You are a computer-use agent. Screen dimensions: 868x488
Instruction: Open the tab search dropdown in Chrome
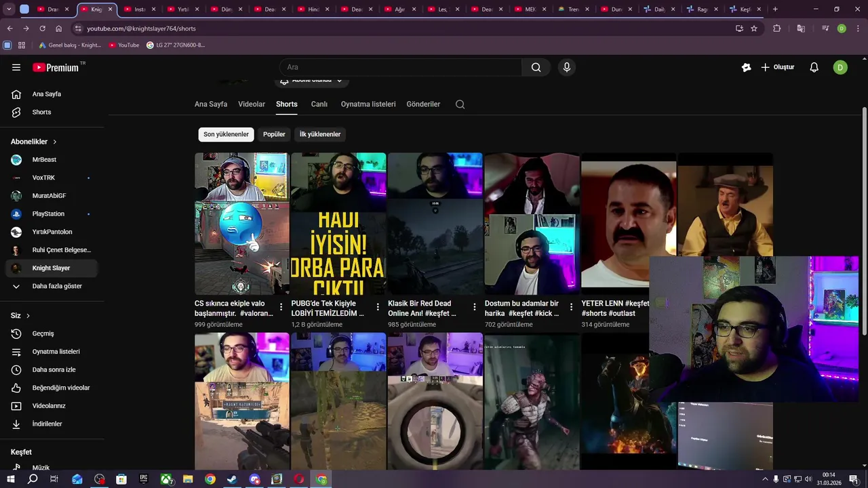(x=9, y=9)
